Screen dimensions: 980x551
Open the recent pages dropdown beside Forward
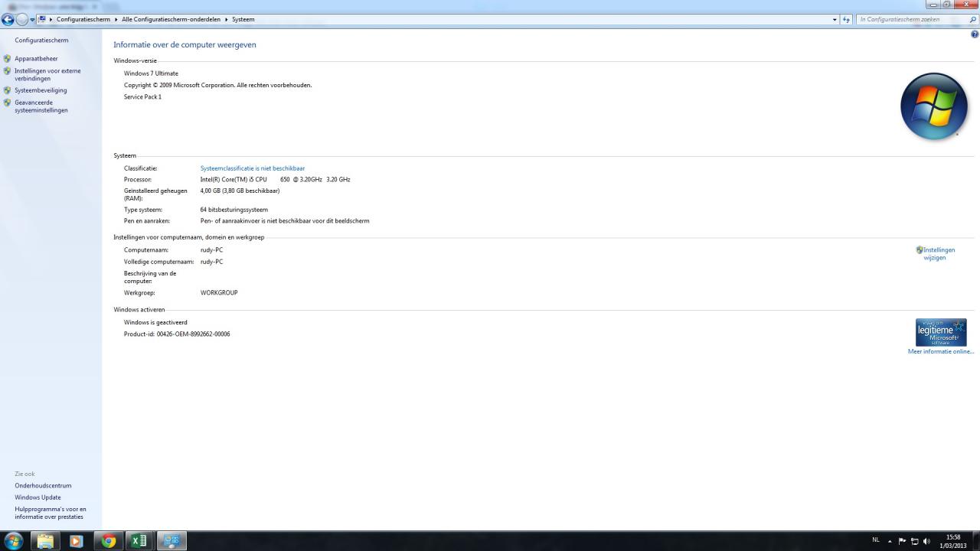pyautogui.click(x=32, y=19)
